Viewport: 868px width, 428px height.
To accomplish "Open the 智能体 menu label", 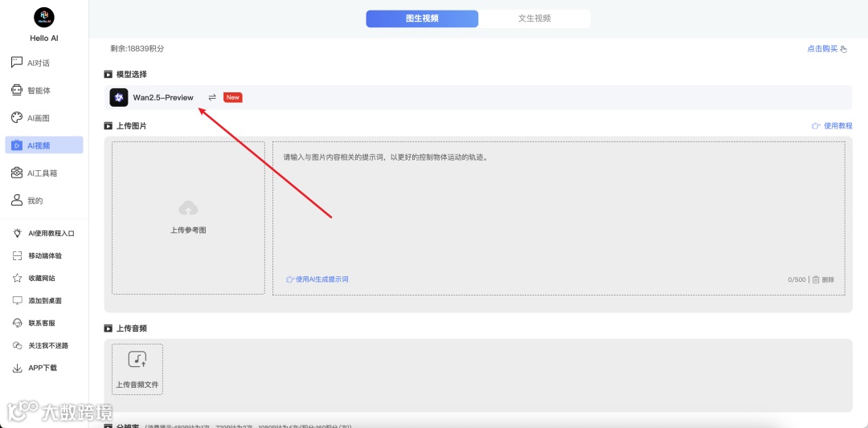I will point(39,91).
